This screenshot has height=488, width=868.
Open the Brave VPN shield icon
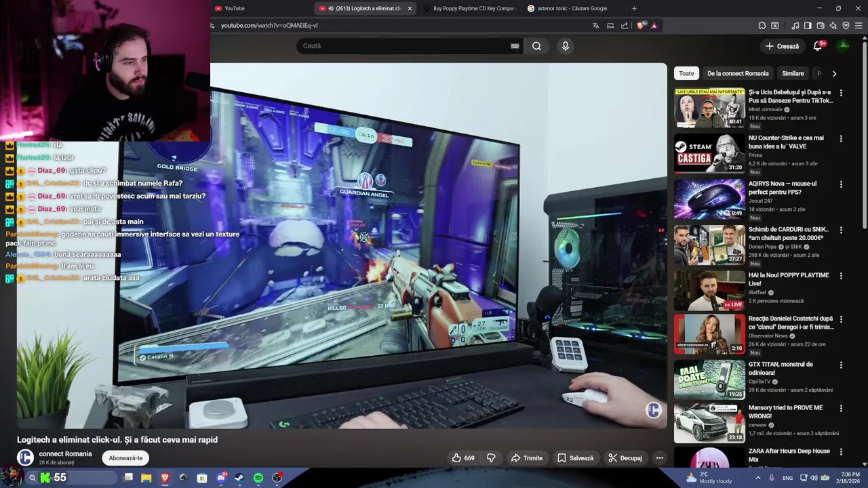pos(846,26)
